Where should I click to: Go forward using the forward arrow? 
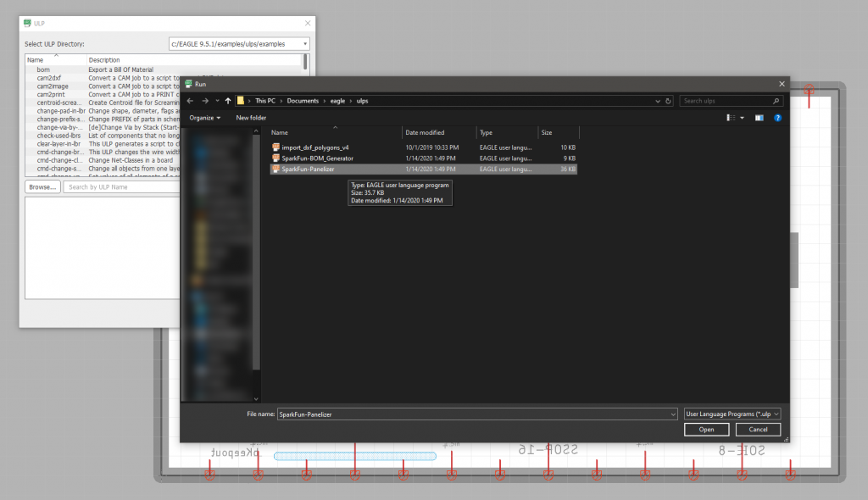(x=203, y=101)
